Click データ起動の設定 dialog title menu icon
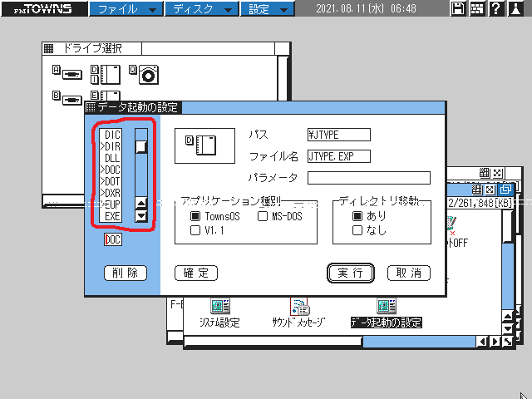 pyautogui.click(x=91, y=107)
